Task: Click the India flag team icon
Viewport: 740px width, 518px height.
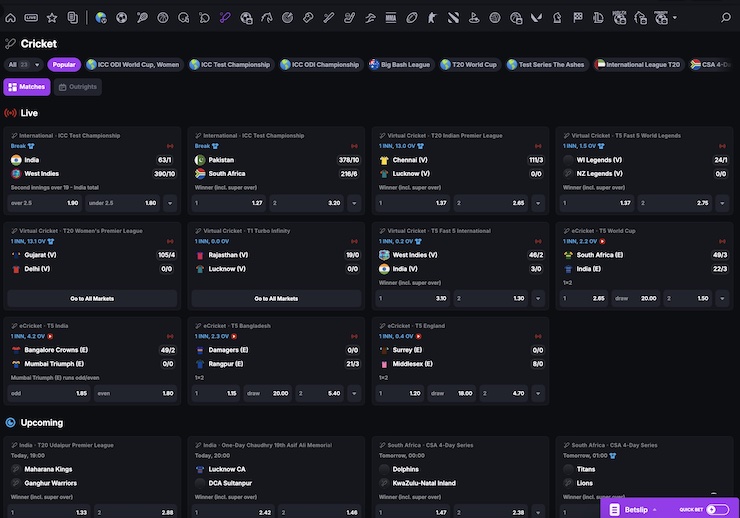Action: 16,159
